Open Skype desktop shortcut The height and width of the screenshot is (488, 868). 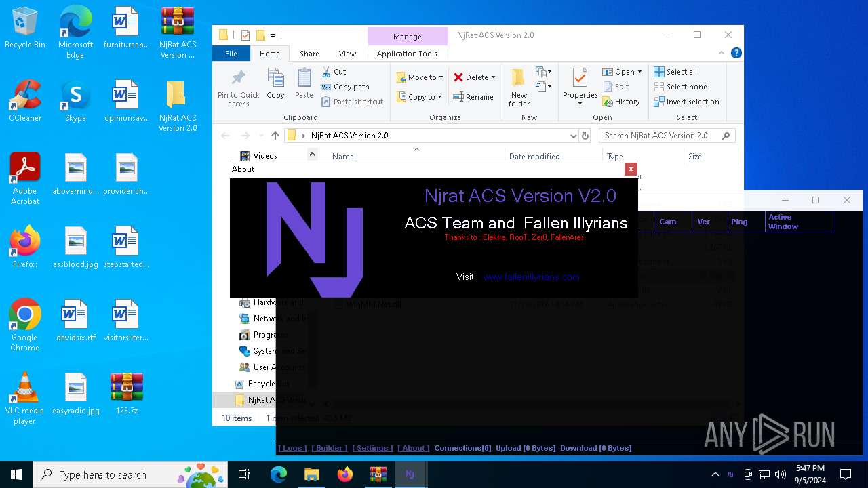[75, 101]
